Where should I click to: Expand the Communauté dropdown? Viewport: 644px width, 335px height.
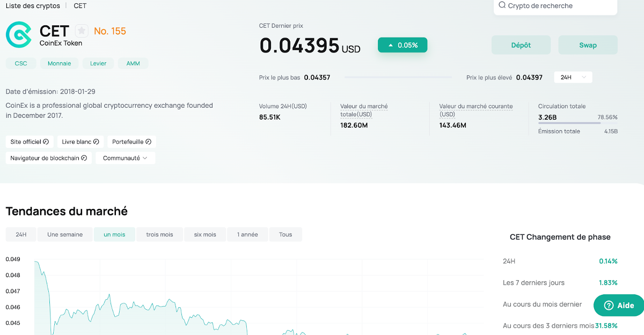(126, 158)
